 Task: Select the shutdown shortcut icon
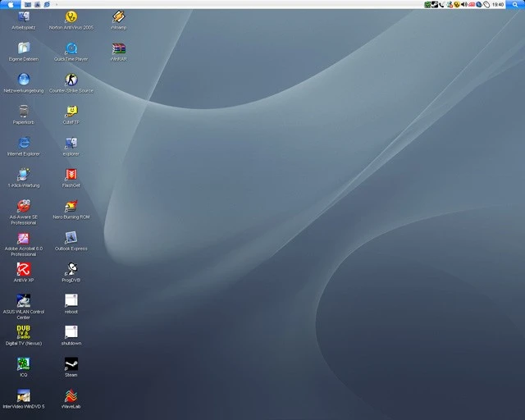[x=71, y=332]
